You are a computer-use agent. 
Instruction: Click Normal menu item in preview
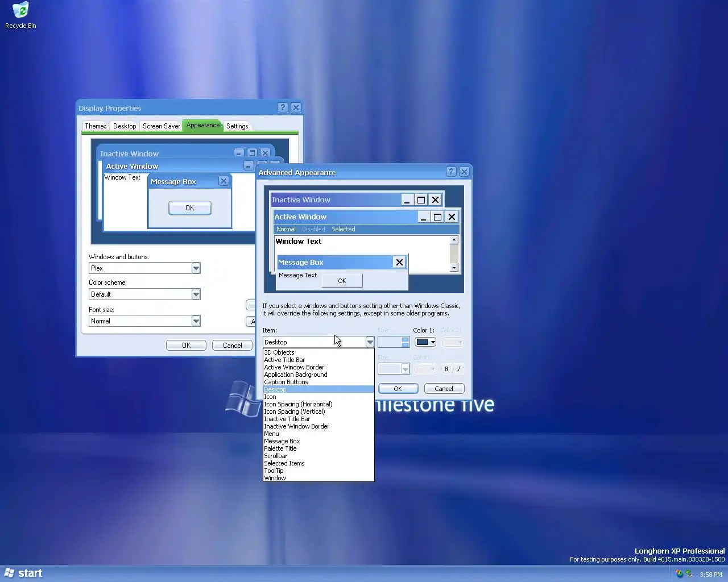(x=286, y=229)
